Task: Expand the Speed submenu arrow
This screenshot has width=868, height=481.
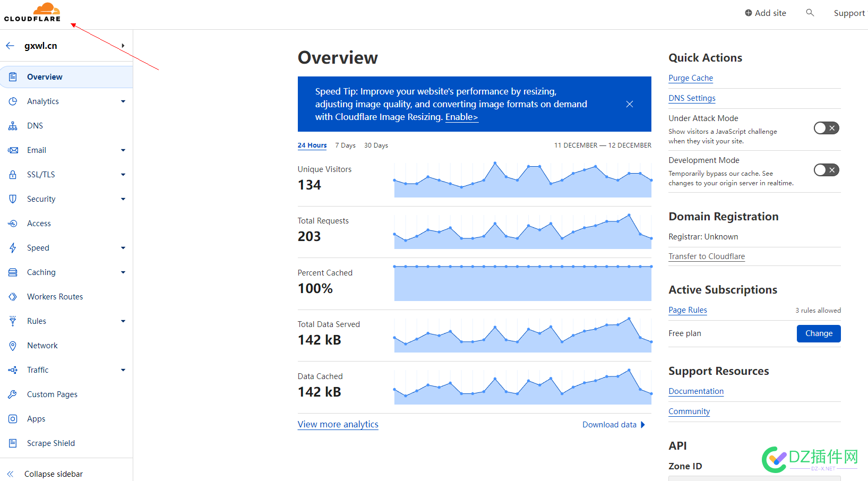Action: pos(123,248)
